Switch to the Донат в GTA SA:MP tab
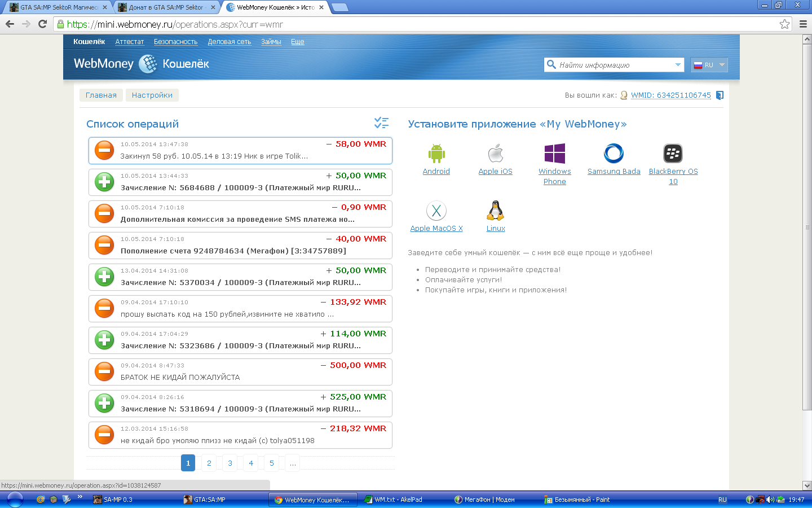The image size is (812, 508). [166, 7]
